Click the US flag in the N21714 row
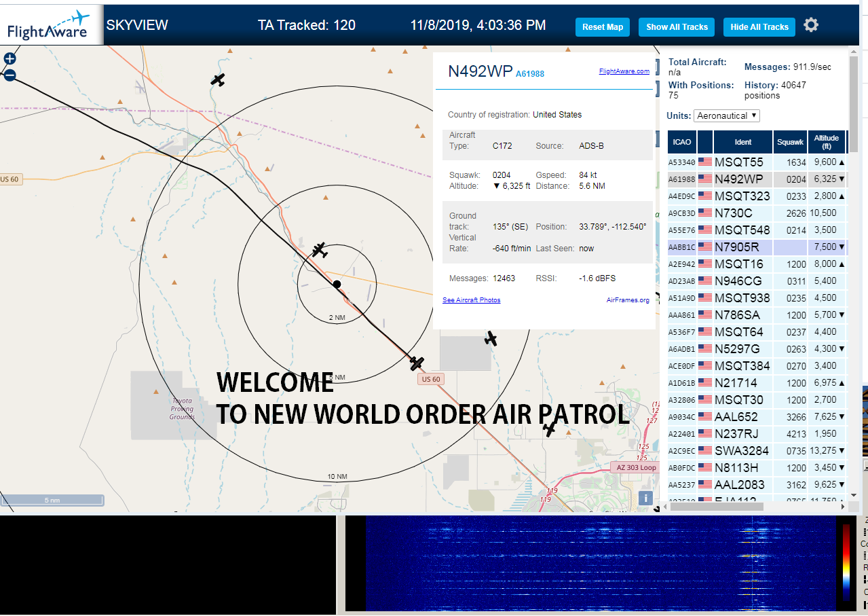The height and width of the screenshot is (616, 868). pos(705,383)
